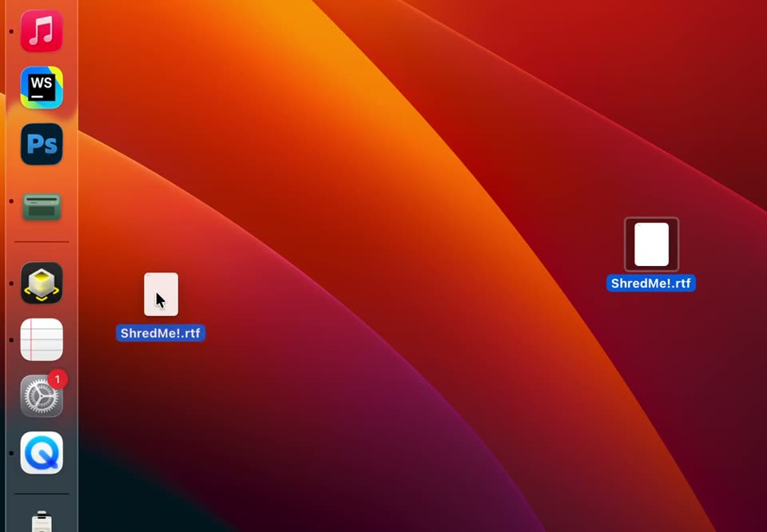The width and height of the screenshot is (767, 532).
Task: Click the ShredMe!.rtf label under the framed icon
Action: pyautogui.click(x=650, y=283)
